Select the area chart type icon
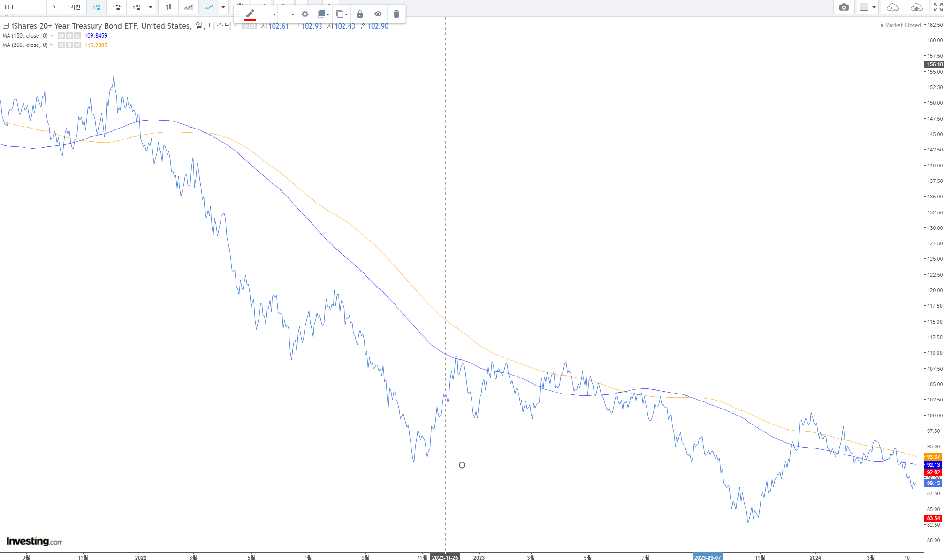944x560 pixels. (188, 7)
